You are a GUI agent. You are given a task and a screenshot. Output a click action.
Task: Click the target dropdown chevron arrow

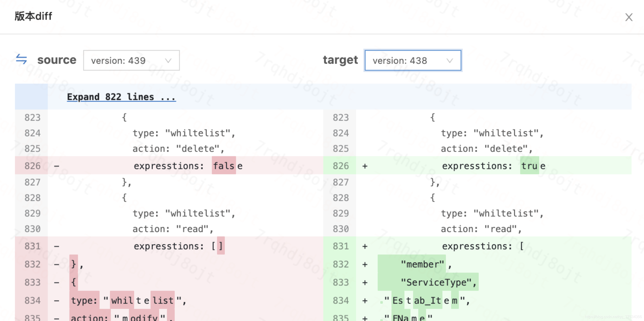click(x=449, y=60)
